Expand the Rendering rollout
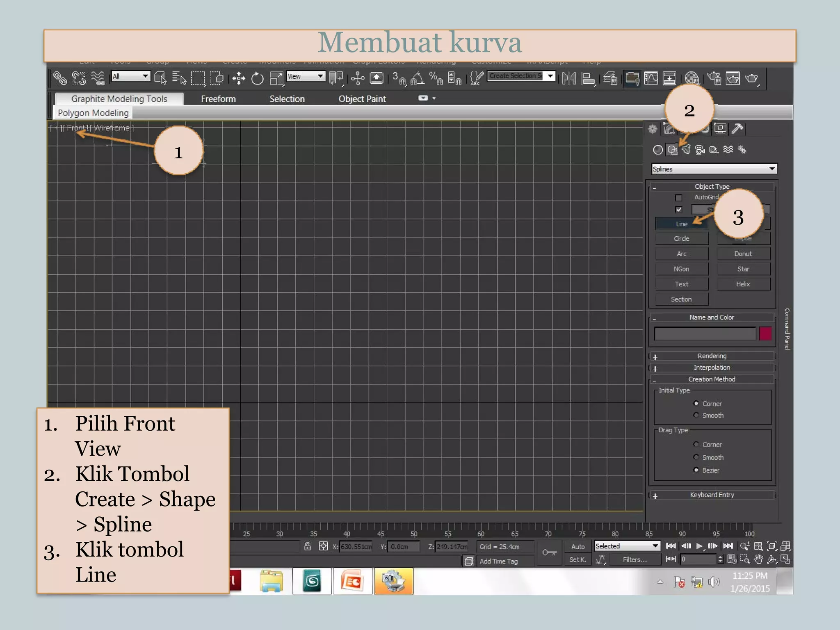Viewport: 840px width, 630px height. (712, 356)
